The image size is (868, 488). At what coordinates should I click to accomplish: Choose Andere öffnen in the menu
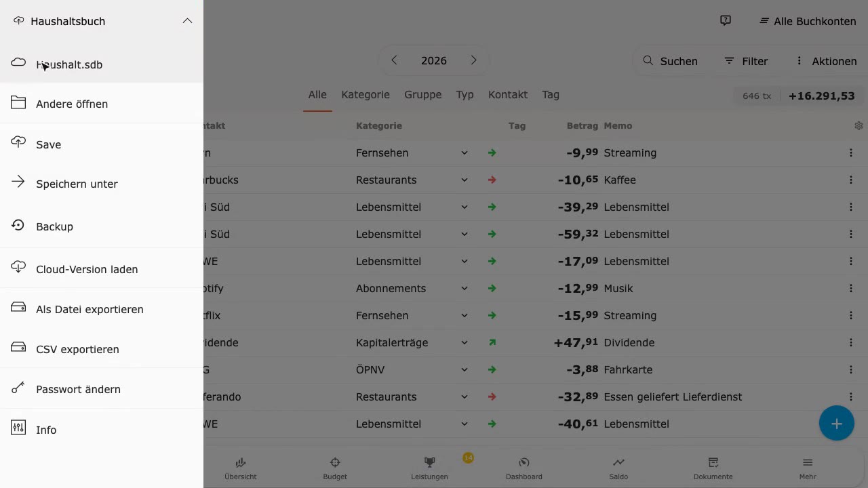102,104
